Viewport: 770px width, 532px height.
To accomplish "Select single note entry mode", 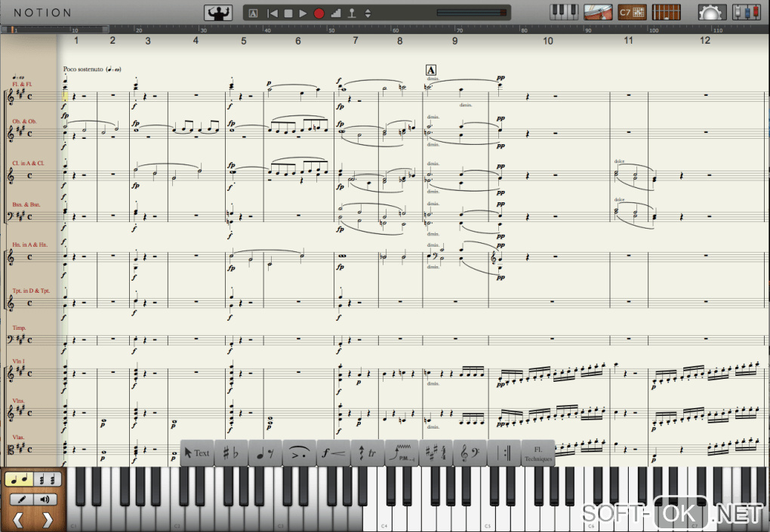I will pos(19,479).
